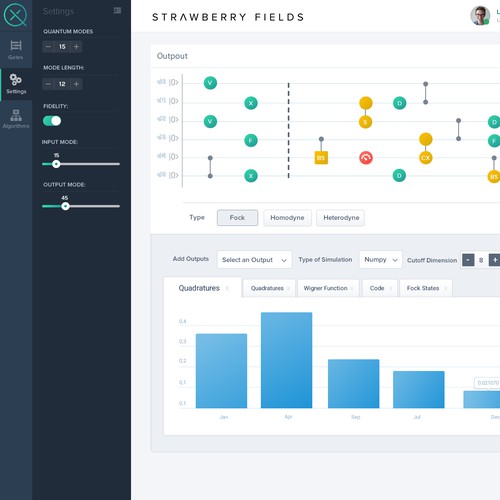Select the X gate on the bottom wire
Viewport: 500px width, 500px height.
(x=251, y=176)
